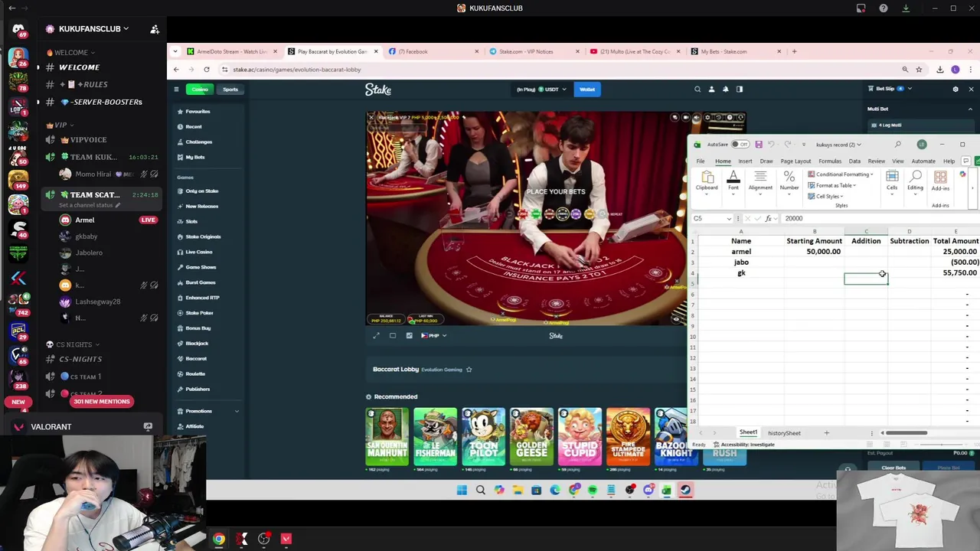Open the server-boosters Discord channel

point(101,102)
